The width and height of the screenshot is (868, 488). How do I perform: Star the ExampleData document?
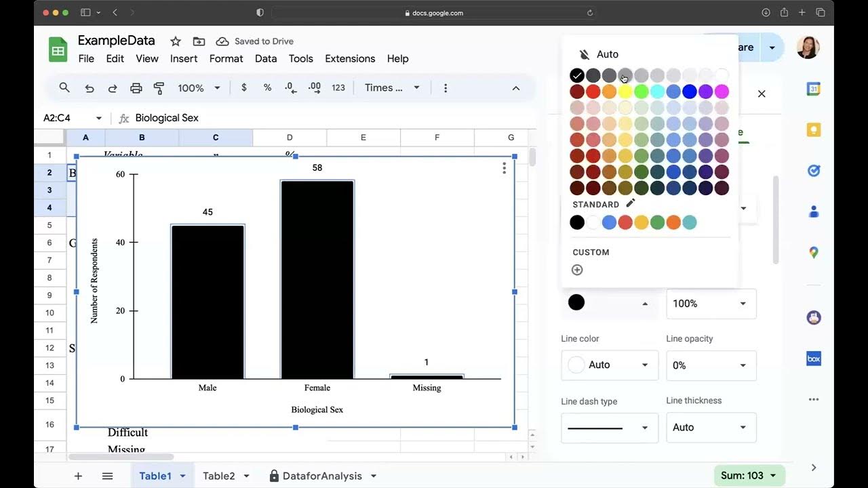(176, 41)
